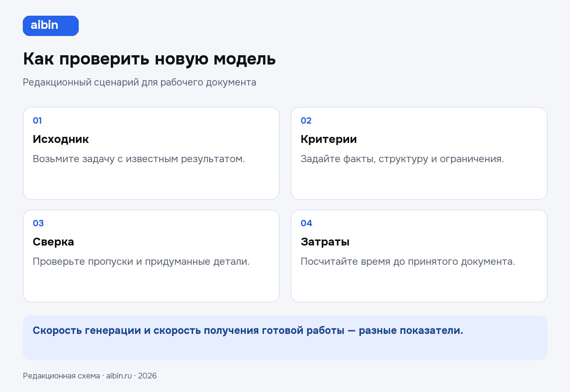Viewport: 570px width, 392px height.
Task: Click the card title "Исходник"
Action: coord(61,139)
